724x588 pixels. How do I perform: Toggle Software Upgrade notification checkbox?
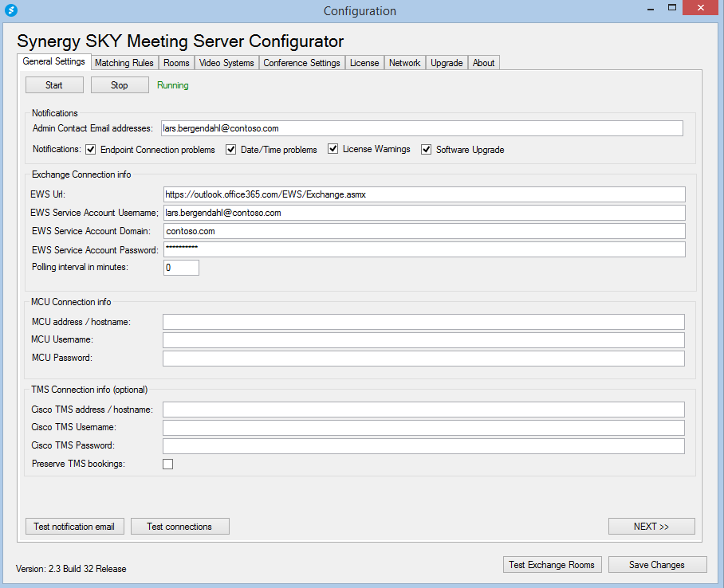[427, 149]
